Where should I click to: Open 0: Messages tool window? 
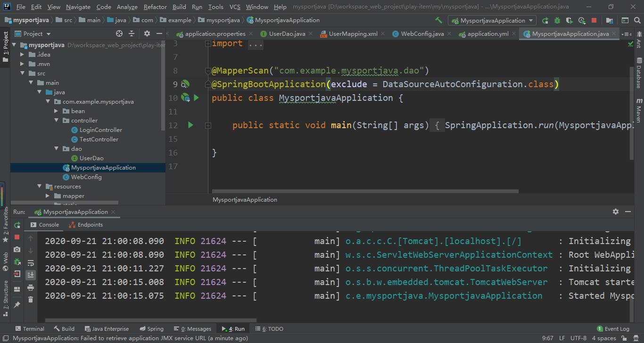coord(192,329)
